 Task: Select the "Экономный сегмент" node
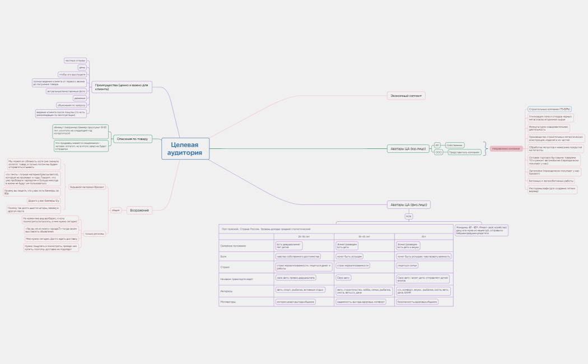tap(406, 96)
